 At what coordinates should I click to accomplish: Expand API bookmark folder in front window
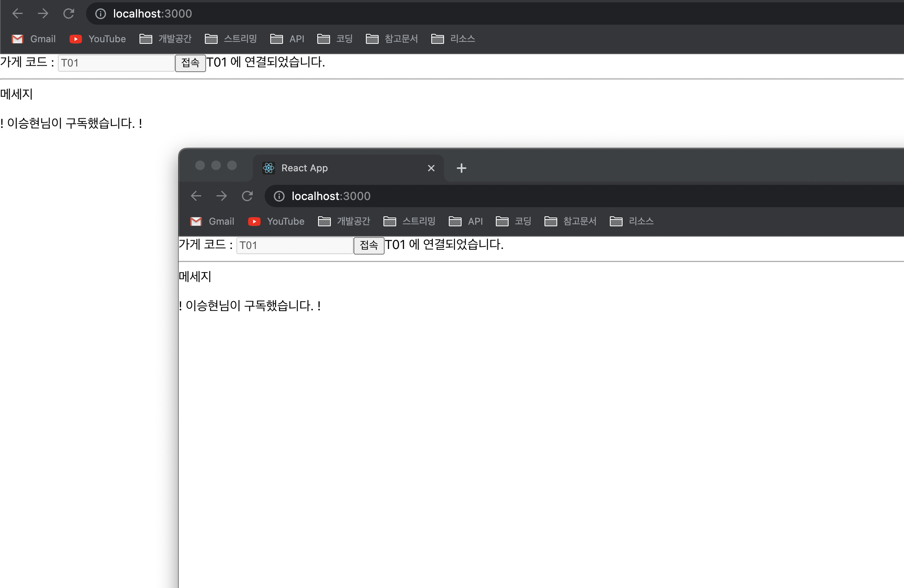coord(466,221)
